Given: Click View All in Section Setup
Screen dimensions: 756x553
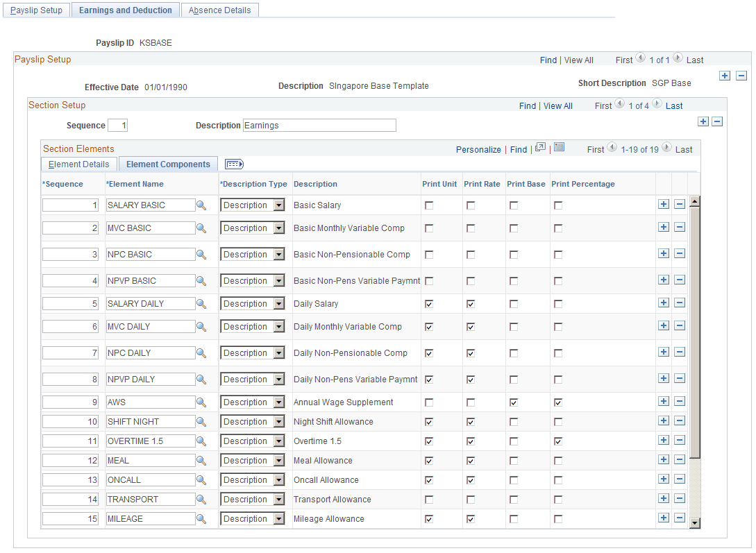Looking at the screenshot, I should (x=557, y=105).
